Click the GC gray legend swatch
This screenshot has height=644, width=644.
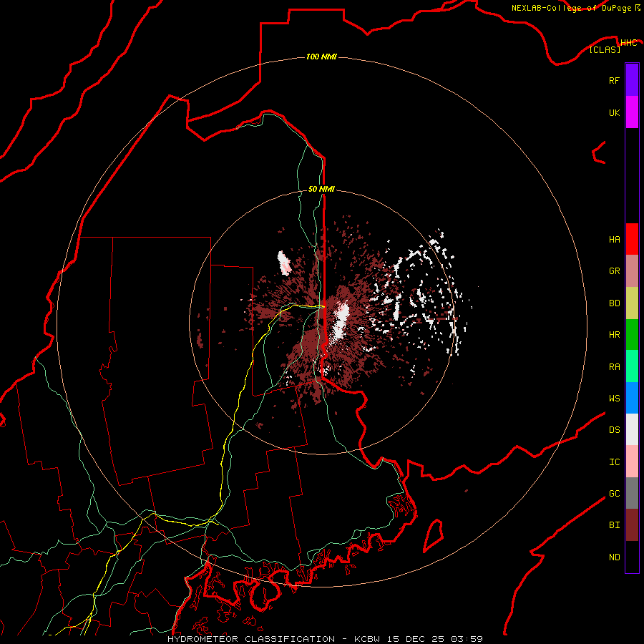(x=632, y=493)
